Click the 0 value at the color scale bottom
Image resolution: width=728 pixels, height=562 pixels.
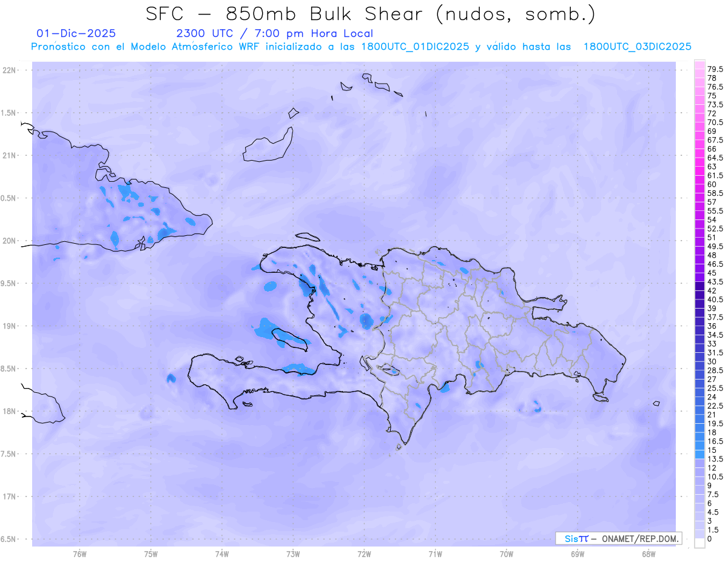pyautogui.click(x=710, y=539)
